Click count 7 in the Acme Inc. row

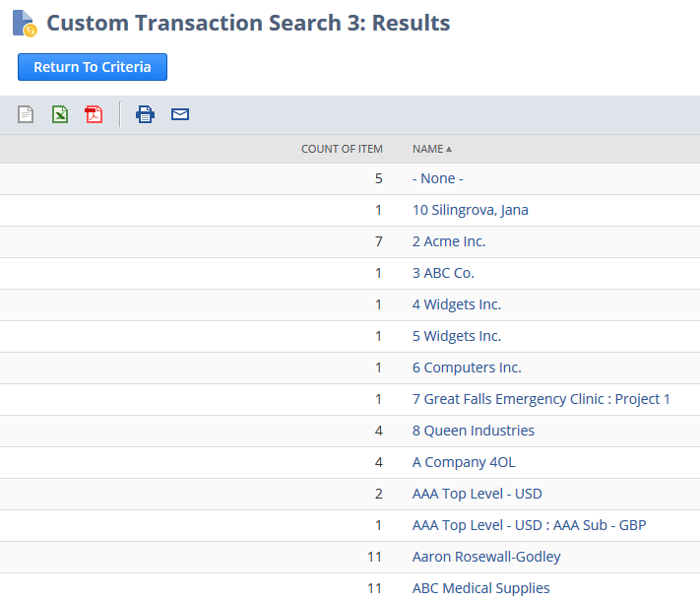[379, 241]
